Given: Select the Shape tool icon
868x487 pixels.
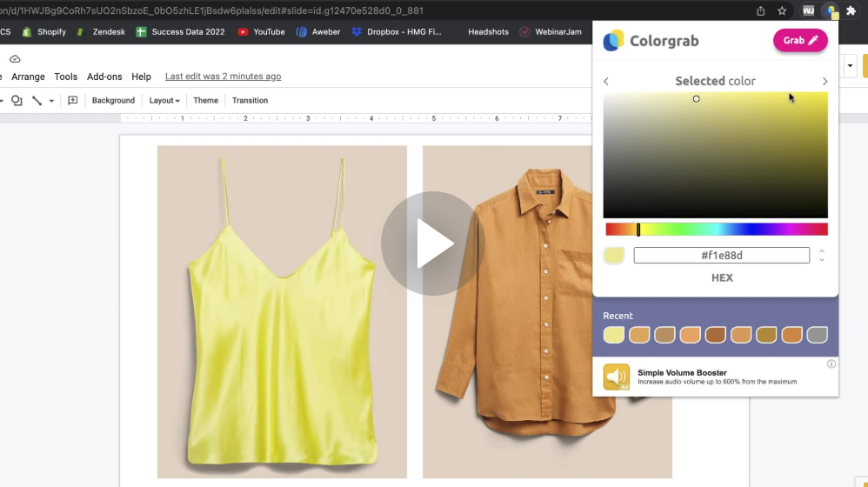Looking at the screenshot, I should point(17,100).
